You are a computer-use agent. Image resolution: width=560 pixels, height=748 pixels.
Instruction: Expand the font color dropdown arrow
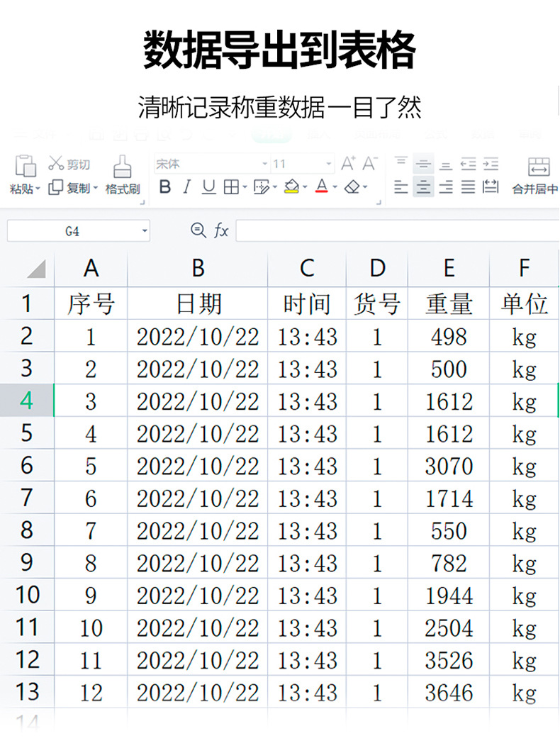tap(335, 187)
